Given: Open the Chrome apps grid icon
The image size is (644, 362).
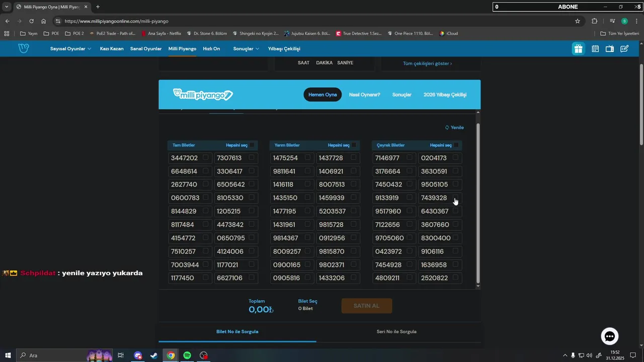Looking at the screenshot, I should coord(7,34).
